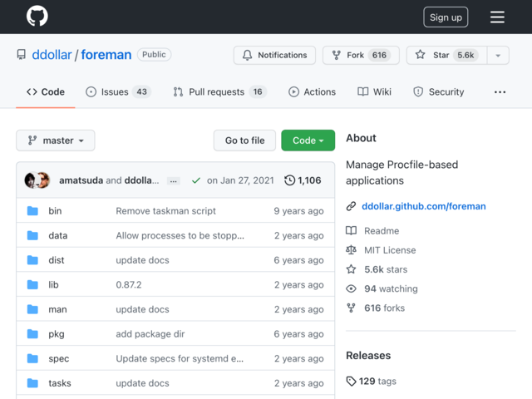Show more repository tabs via ellipsis
The image size is (532, 399).
click(500, 92)
